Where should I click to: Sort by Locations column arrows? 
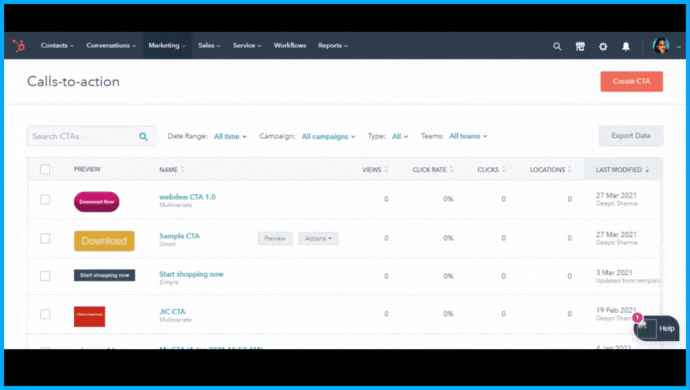point(569,169)
